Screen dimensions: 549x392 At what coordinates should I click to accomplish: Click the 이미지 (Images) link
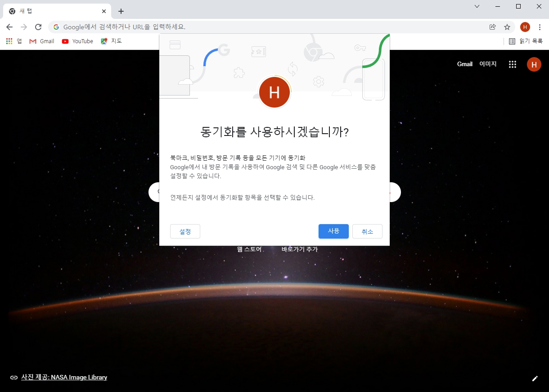point(488,64)
